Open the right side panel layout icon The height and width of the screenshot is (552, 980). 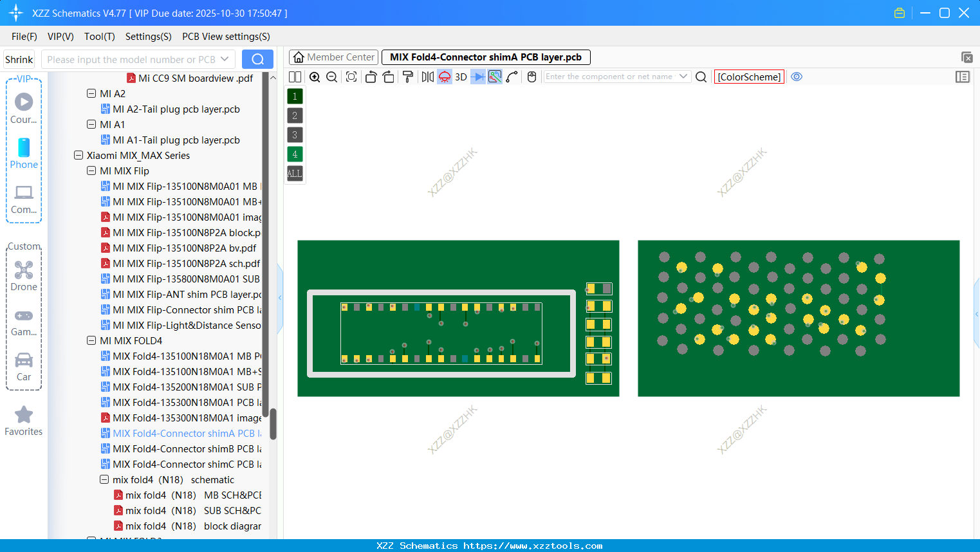[x=963, y=77]
